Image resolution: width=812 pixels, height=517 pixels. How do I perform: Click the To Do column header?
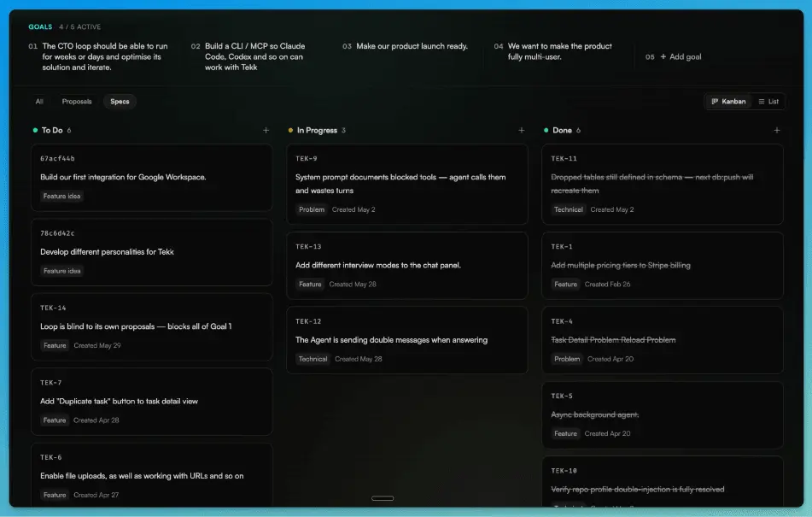pyautogui.click(x=52, y=131)
